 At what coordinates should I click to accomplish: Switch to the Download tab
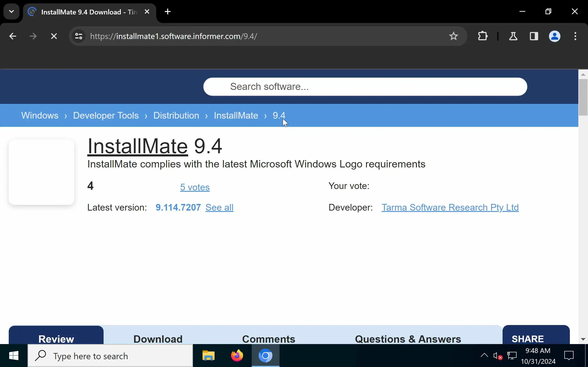pos(158,339)
